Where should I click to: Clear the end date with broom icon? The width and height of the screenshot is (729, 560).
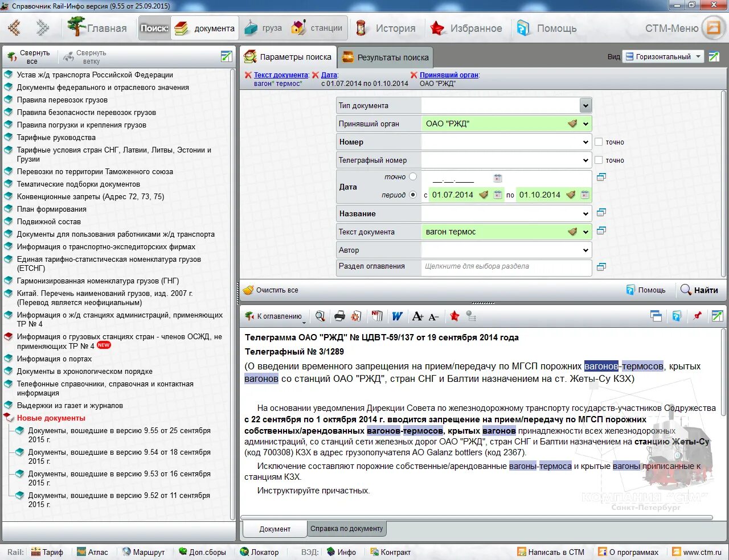571,195
